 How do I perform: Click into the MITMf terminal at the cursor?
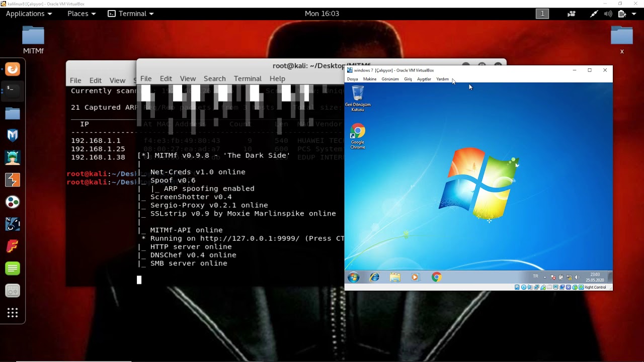139,280
